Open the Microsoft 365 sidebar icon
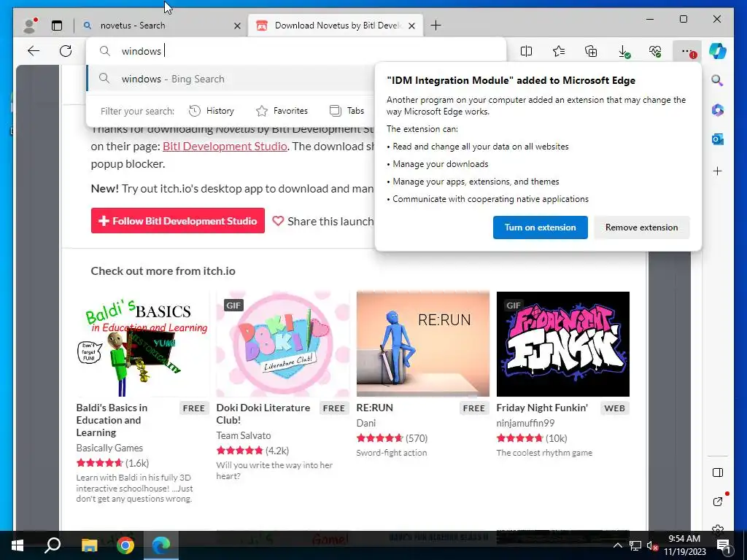 [x=718, y=110]
